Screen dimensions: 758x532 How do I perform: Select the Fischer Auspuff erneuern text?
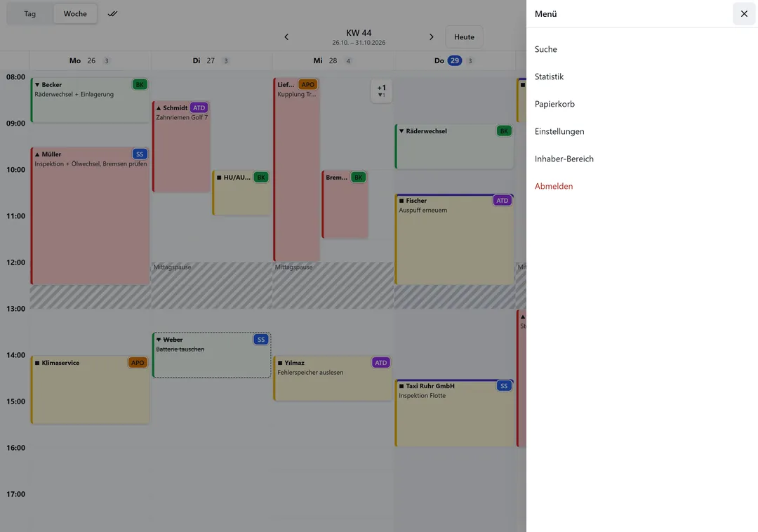(x=423, y=210)
